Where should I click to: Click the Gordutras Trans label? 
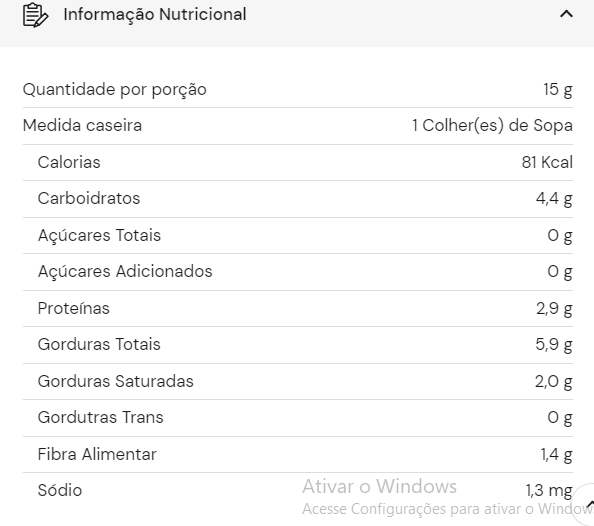(x=100, y=417)
